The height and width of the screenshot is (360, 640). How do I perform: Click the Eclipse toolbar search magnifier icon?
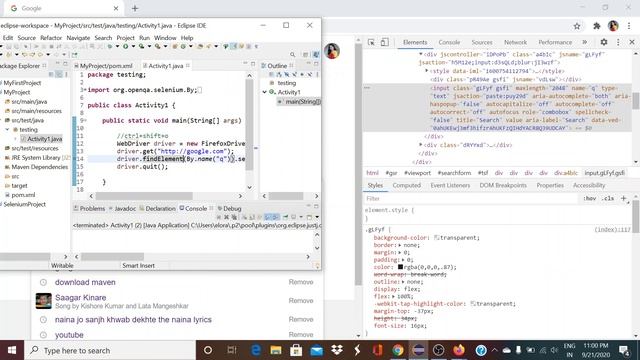pos(293,54)
